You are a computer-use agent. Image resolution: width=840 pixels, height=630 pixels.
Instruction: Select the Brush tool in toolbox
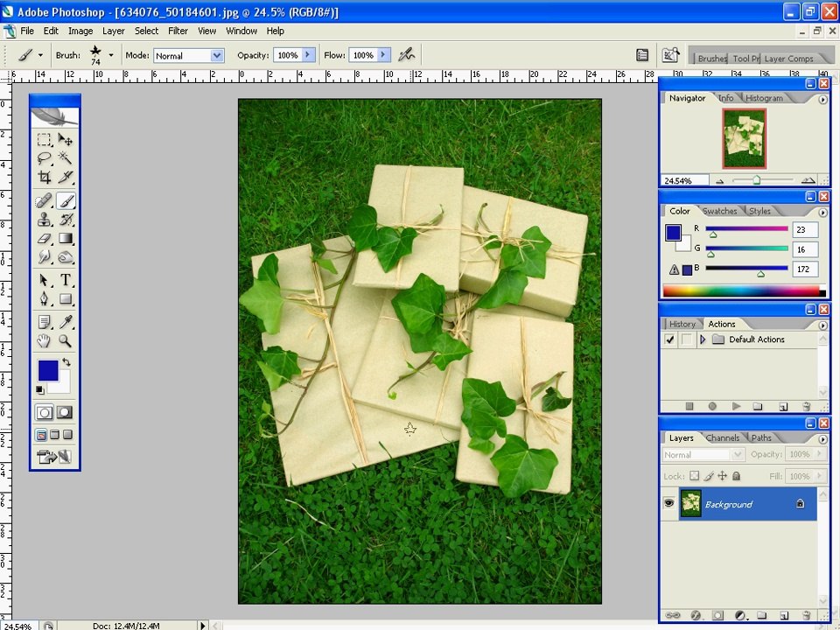coord(66,201)
